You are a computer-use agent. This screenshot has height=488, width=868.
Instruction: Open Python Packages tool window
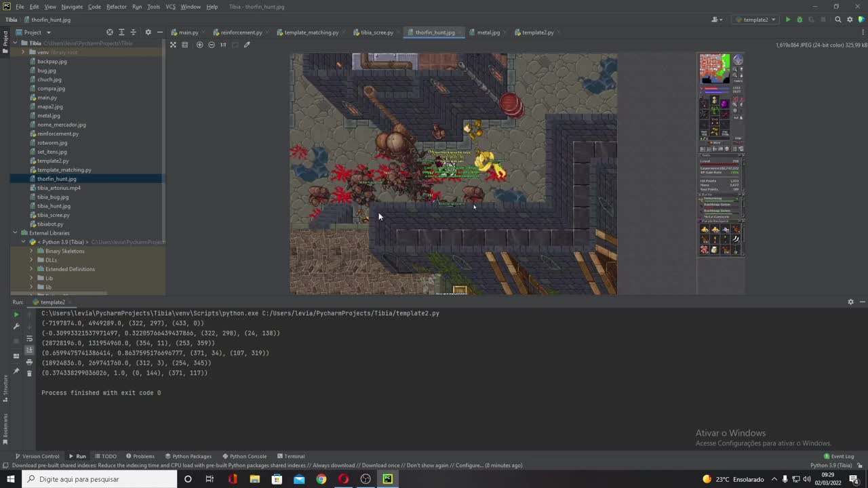point(188,456)
